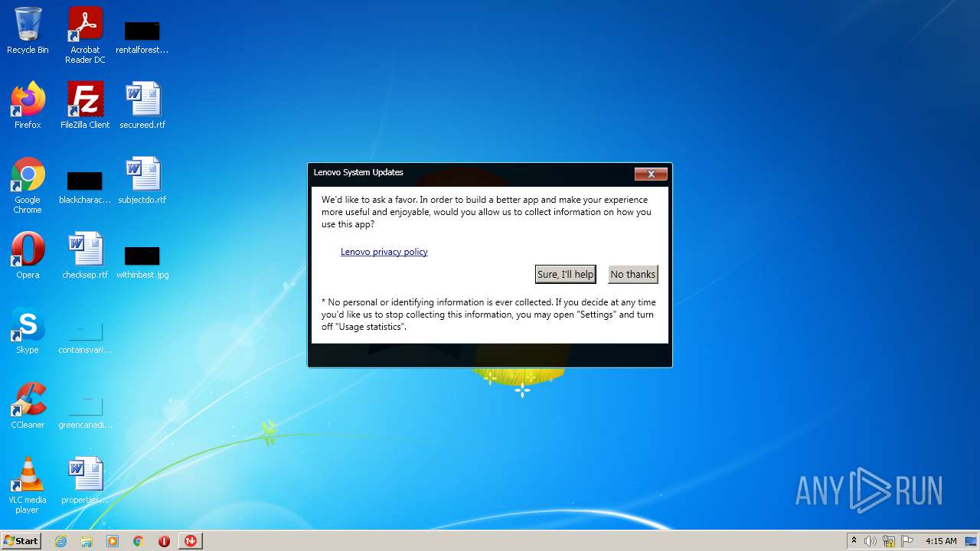The width and height of the screenshot is (980, 551).
Task: Select the Opera desktop shortcut
Action: [x=28, y=256]
